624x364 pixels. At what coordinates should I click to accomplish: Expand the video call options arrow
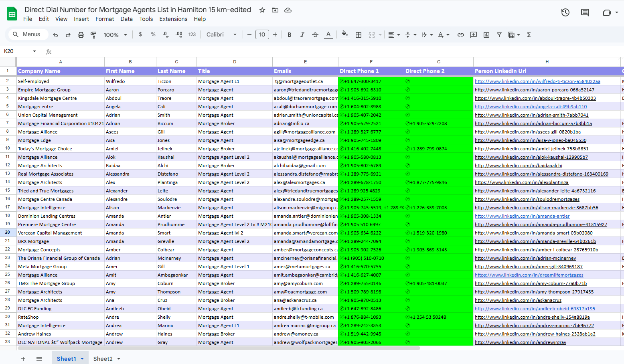click(x=617, y=12)
